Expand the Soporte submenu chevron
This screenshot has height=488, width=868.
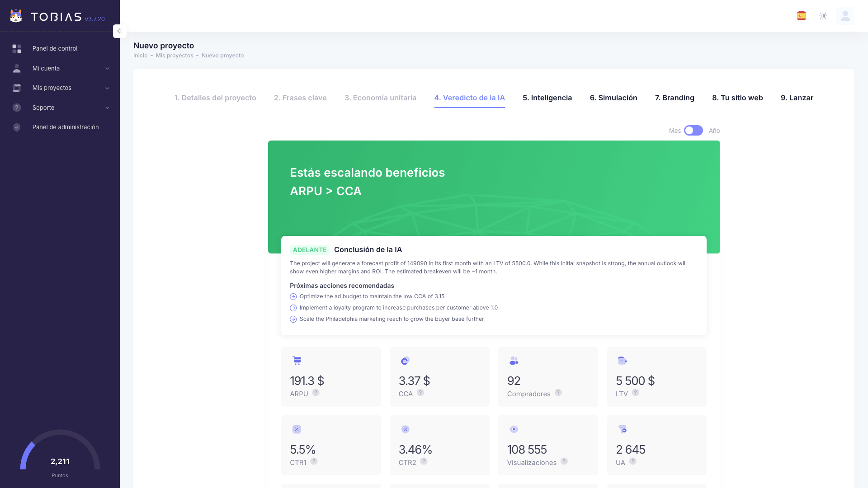point(107,108)
